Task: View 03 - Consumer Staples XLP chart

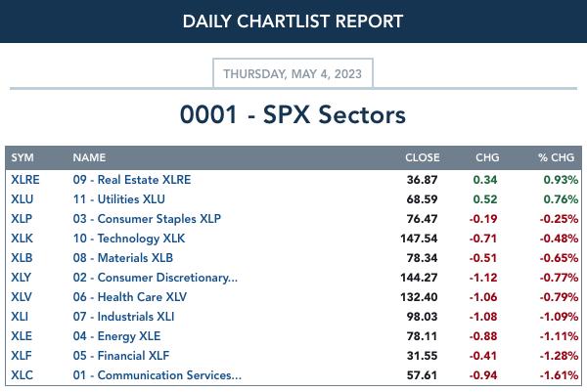Action: point(147,218)
